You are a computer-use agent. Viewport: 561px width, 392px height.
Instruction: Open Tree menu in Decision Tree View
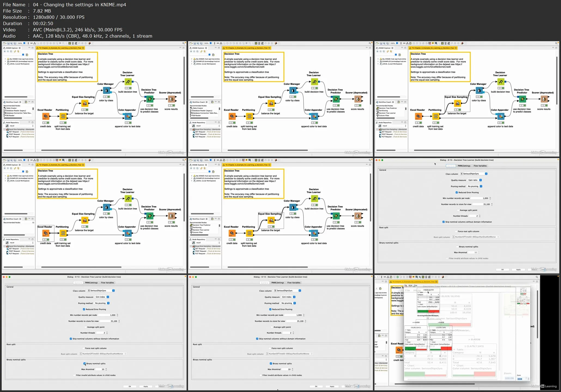(x=416, y=285)
